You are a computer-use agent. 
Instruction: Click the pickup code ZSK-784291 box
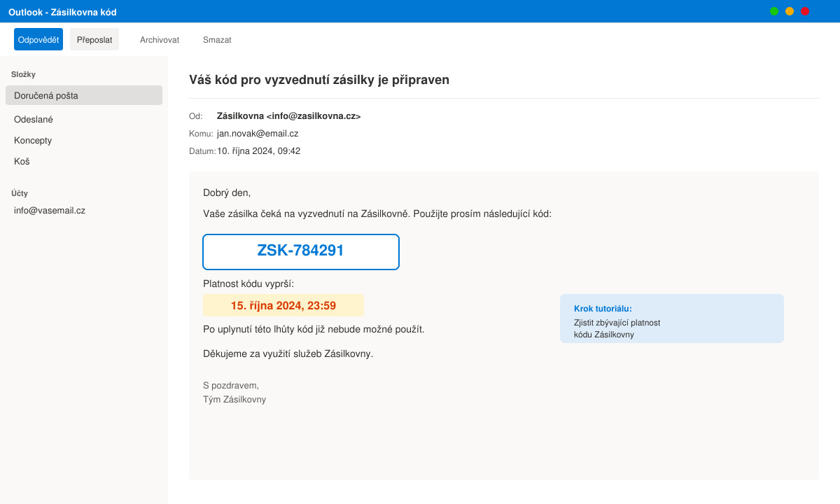301,251
